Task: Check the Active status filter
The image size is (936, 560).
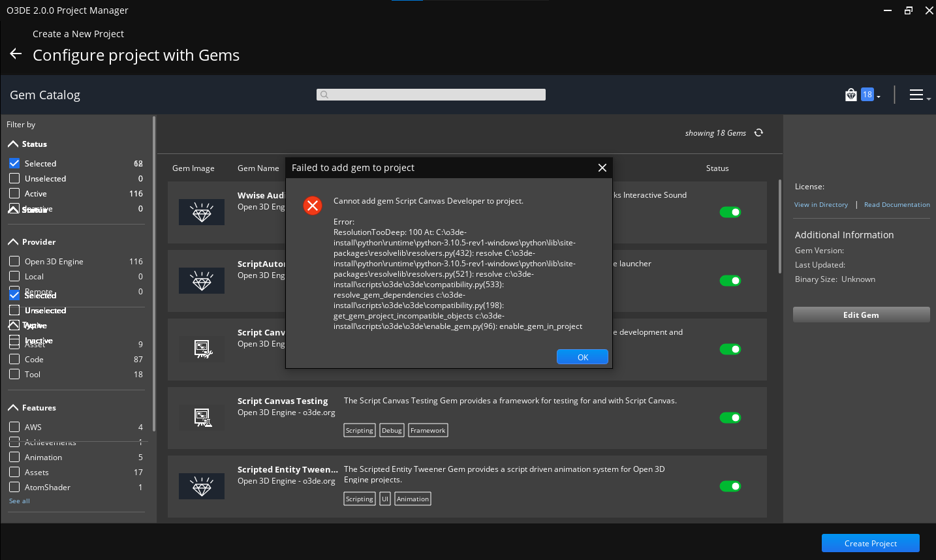Action: (x=15, y=193)
